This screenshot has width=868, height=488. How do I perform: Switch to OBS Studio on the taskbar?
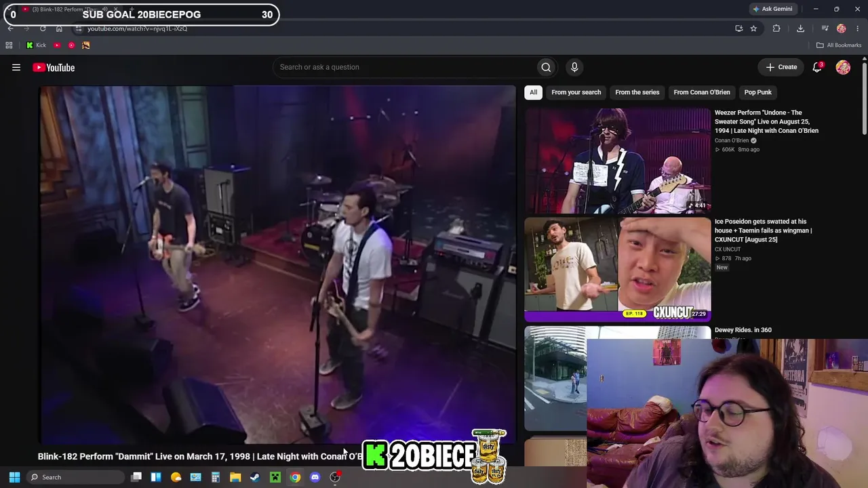point(335,477)
